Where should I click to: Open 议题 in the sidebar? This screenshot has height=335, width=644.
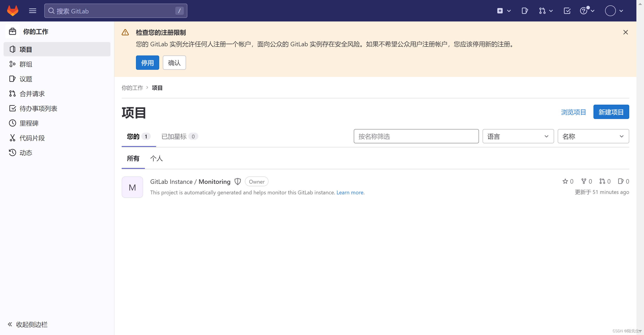tap(57, 79)
